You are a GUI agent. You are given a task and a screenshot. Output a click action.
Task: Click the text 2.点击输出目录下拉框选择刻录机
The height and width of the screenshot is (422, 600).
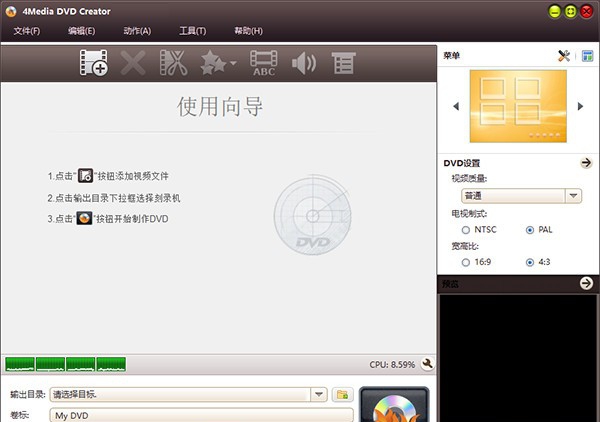point(114,198)
